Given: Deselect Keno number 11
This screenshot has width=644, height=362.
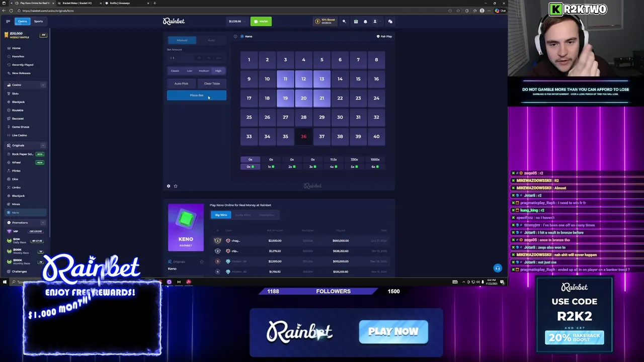Looking at the screenshot, I should click(285, 79).
